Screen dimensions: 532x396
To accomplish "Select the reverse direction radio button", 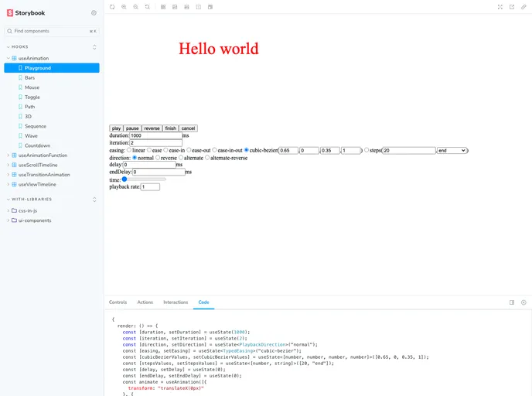I will [158, 158].
